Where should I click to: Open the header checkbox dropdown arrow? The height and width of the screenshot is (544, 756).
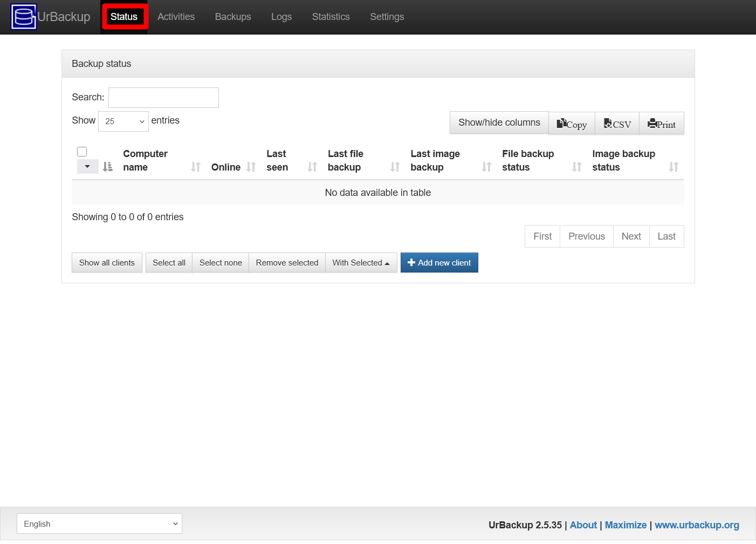click(87, 166)
